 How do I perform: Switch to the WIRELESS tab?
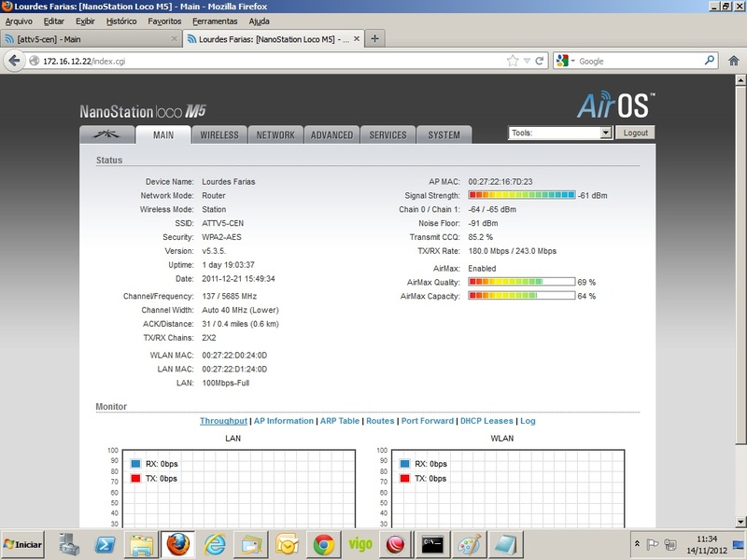219,134
